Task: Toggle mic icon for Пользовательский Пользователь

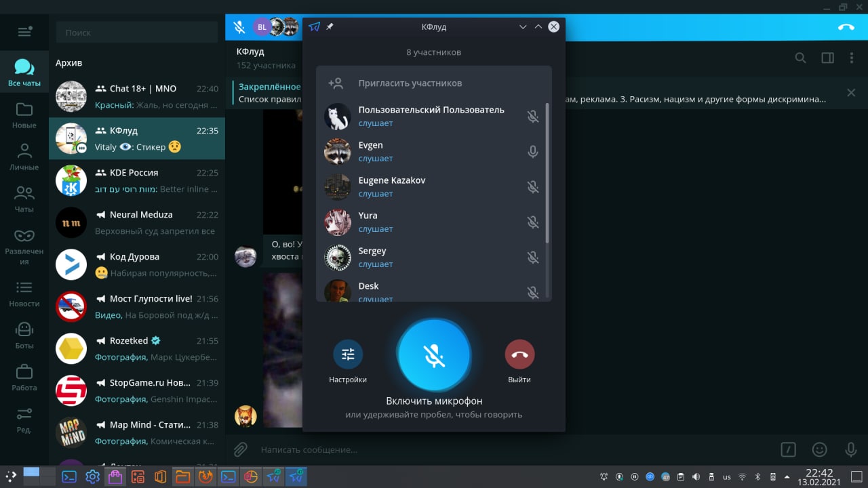Action: [x=533, y=117]
